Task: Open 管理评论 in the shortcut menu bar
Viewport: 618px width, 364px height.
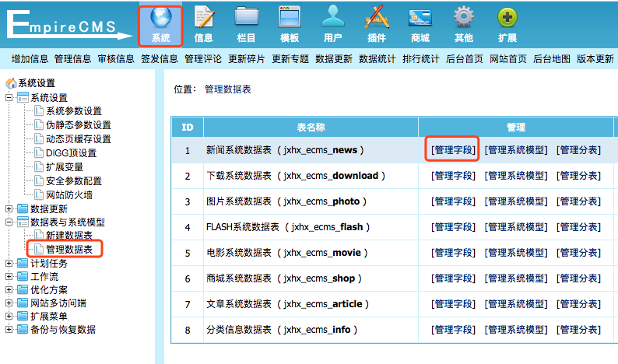Action: pos(203,59)
